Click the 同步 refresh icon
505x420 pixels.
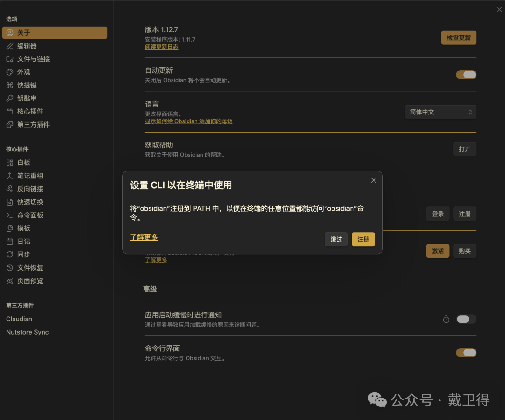(x=10, y=255)
